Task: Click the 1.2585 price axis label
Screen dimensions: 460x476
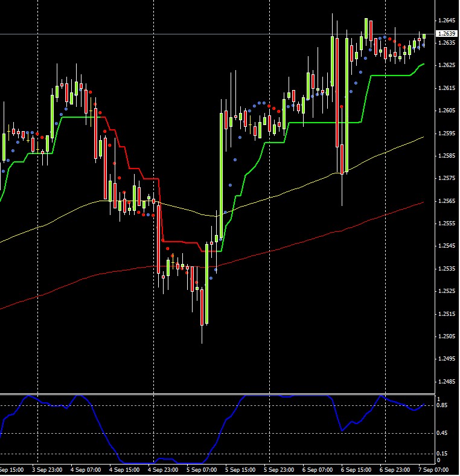Action: [x=447, y=156]
